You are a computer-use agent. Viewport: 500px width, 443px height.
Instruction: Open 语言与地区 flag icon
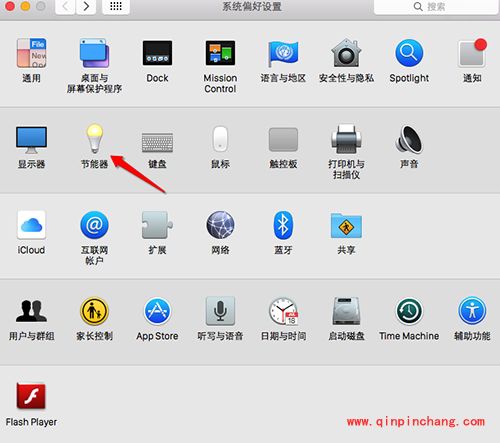click(283, 53)
